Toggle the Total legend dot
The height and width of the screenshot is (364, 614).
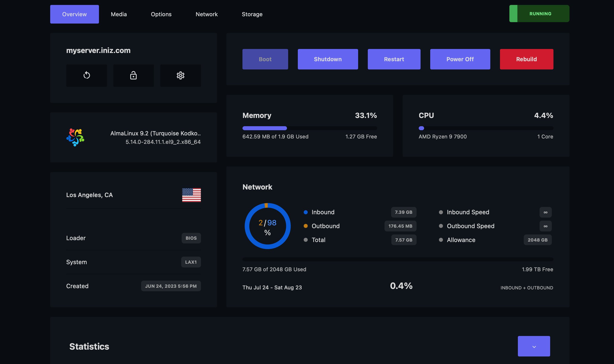pyautogui.click(x=306, y=240)
